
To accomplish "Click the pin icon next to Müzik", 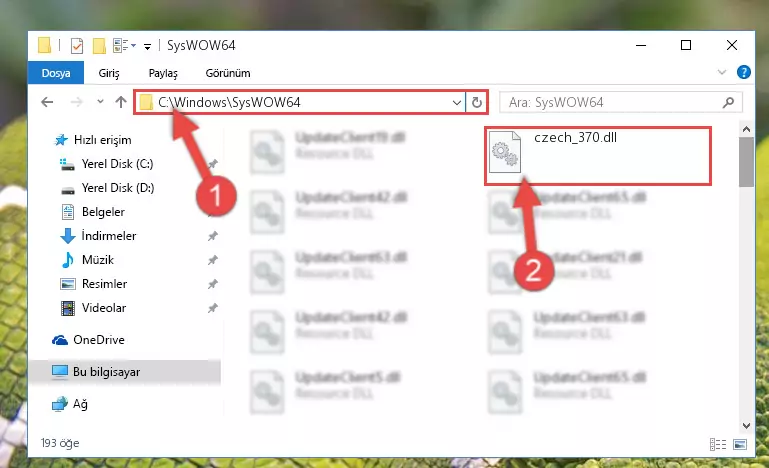I will pos(212,260).
